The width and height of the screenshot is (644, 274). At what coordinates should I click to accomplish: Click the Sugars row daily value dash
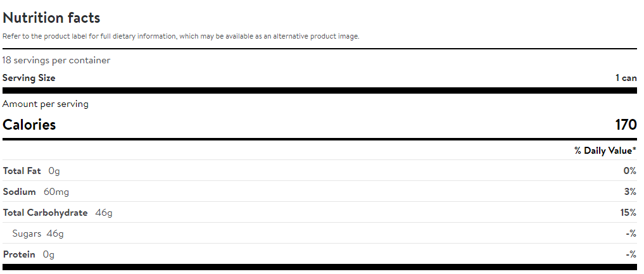tap(631, 234)
